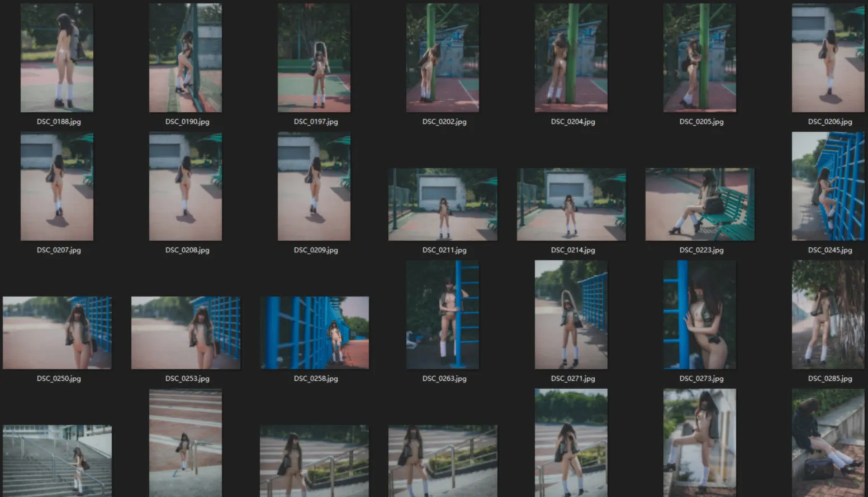Click the DSC_0190.jpg image thumbnail
The width and height of the screenshot is (868, 497).
[186, 58]
